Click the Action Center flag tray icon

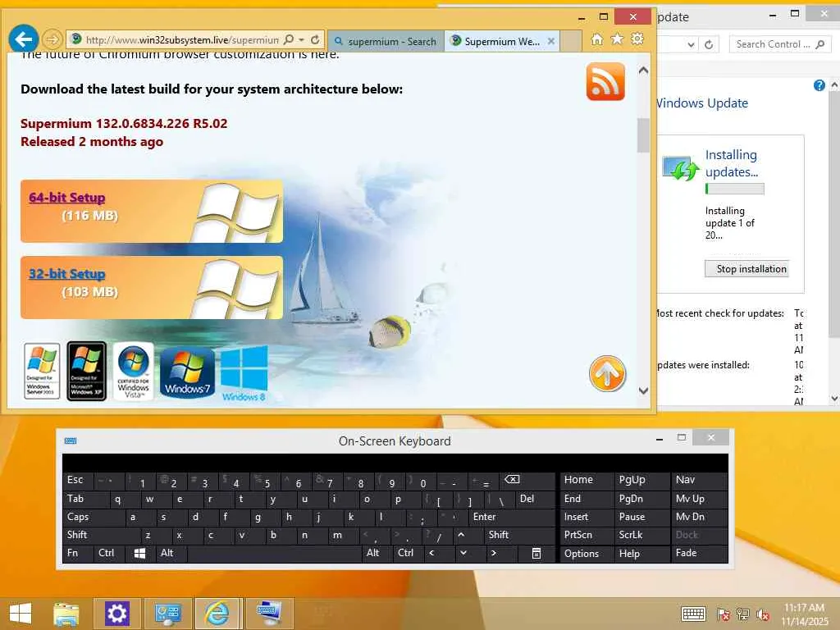(724, 614)
